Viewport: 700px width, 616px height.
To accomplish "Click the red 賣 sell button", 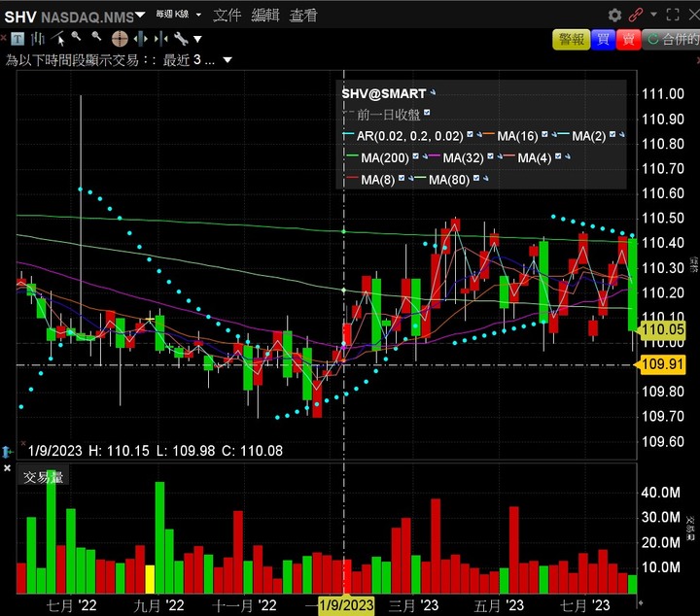I will coord(629,40).
